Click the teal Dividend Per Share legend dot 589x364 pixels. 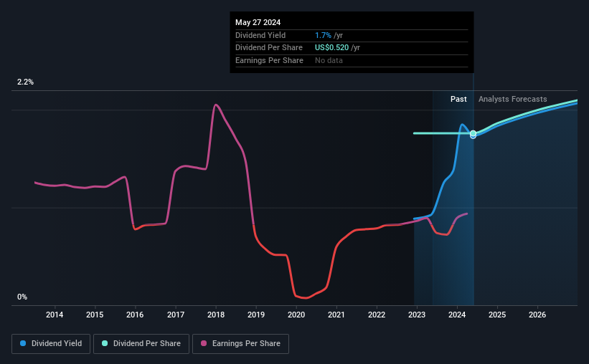coord(105,343)
